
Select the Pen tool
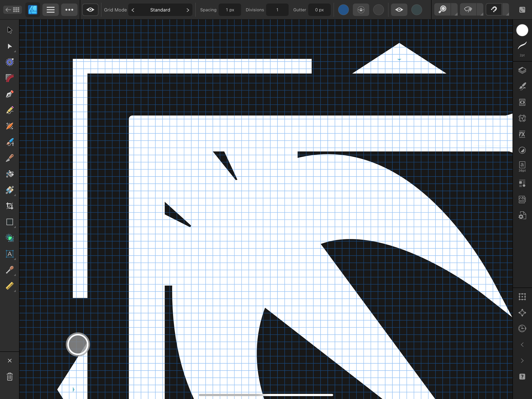coord(10,94)
